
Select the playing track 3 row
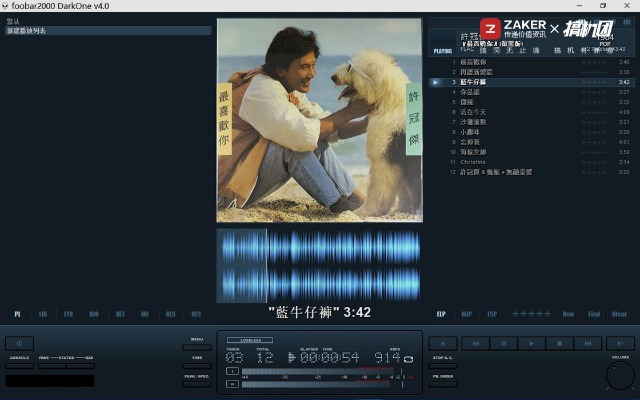(x=531, y=82)
